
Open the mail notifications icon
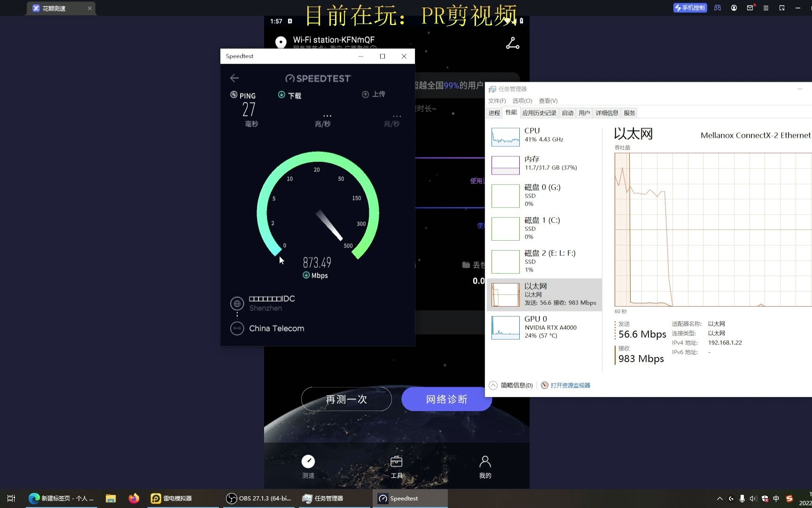click(x=750, y=8)
